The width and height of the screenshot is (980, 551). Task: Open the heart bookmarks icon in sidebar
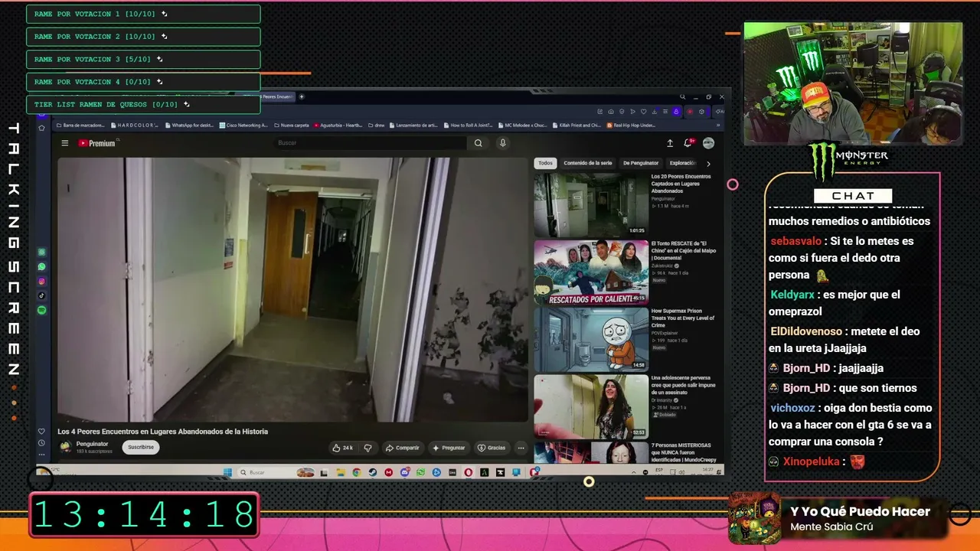[41, 432]
